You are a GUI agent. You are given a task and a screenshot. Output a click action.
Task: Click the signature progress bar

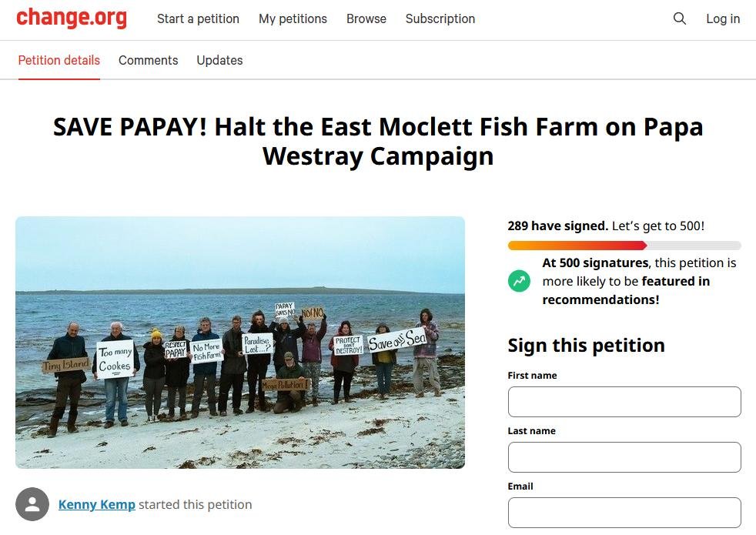click(x=624, y=245)
